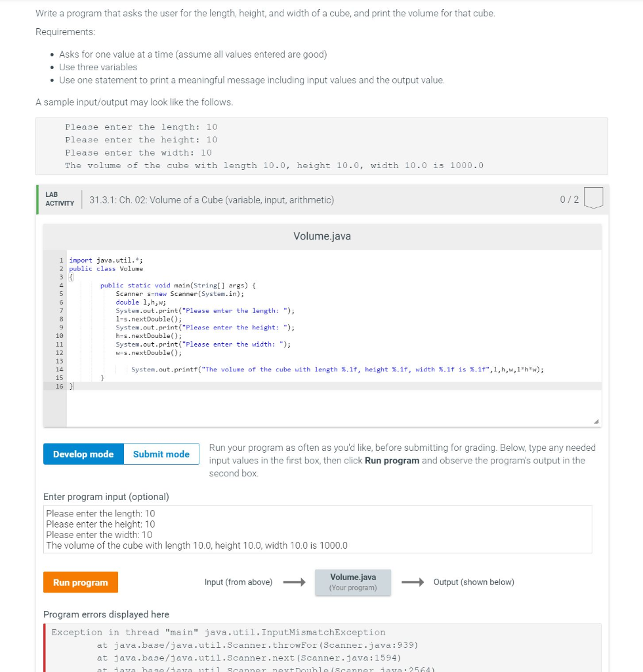This screenshot has height=672, width=643.
Task: Click the Volume.java (Your program) box
Action: [353, 582]
